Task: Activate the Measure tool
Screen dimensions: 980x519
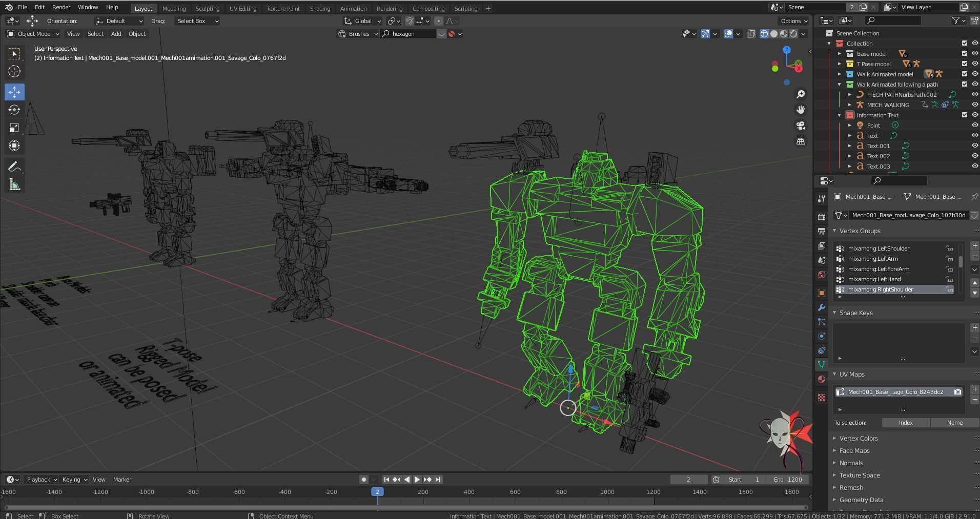Action: click(x=14, y=183)
